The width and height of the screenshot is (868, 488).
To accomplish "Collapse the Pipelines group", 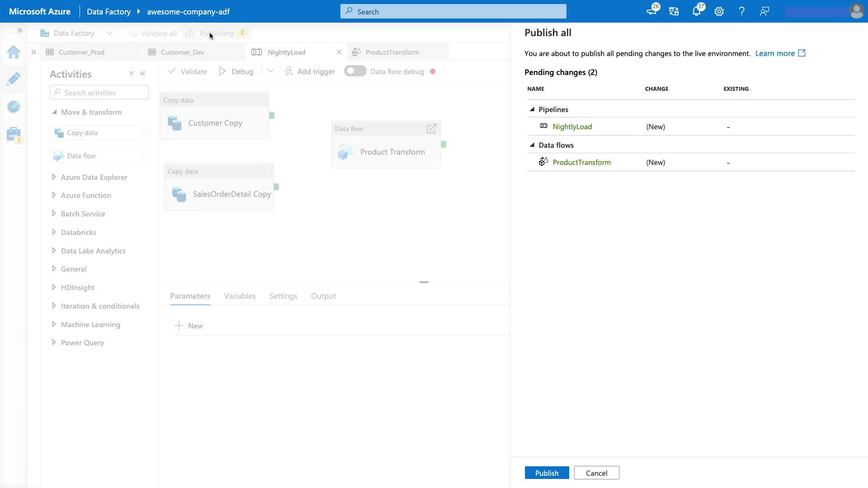I will [532, 109].
